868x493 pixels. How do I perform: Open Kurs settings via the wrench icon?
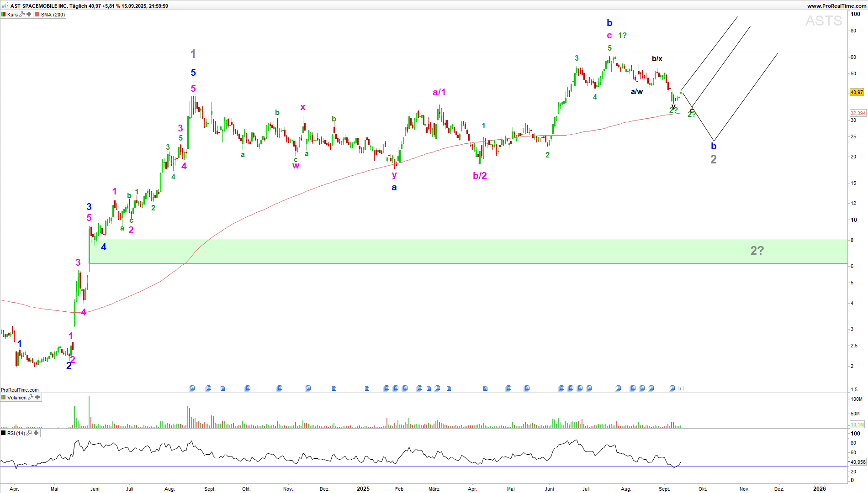[x=22, y=15]
